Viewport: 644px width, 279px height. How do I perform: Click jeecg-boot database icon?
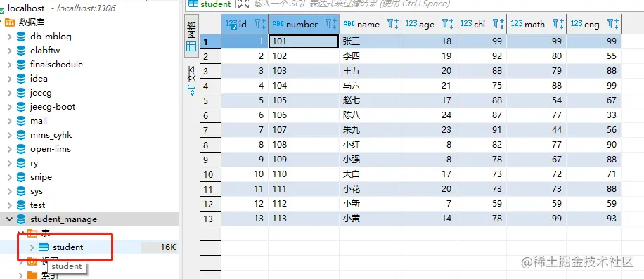click(x=21, y=107)
